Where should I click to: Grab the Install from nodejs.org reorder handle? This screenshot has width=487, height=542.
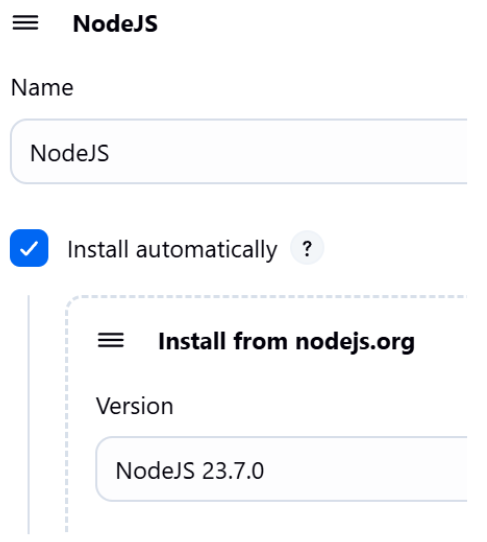111,340
